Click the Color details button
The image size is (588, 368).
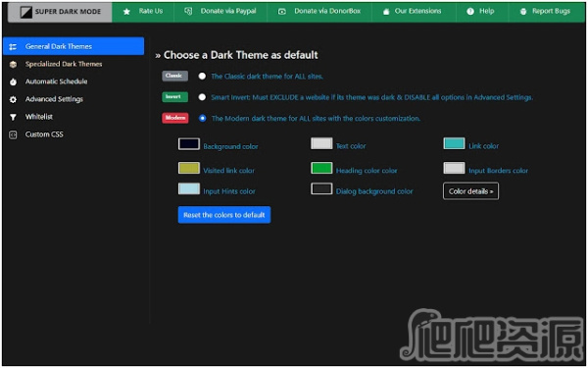pos(470,191)
